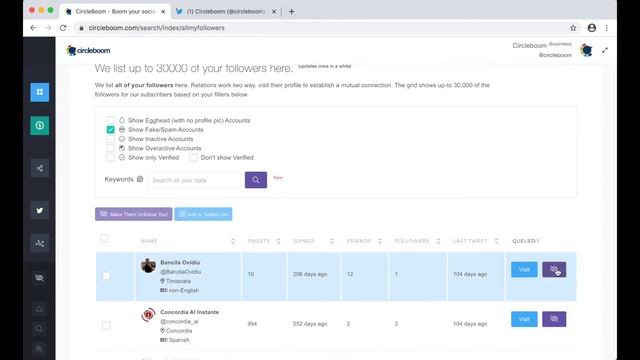This screenshot has height=360, width=640.
Task: Go back in browser history
Action: [33, 28]
